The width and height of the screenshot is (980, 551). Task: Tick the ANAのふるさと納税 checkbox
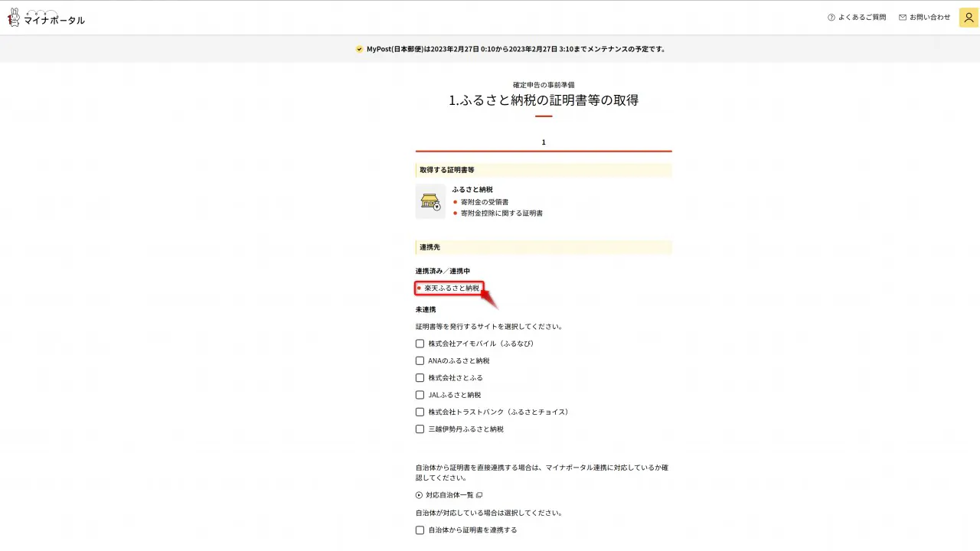tap(420, 360)
